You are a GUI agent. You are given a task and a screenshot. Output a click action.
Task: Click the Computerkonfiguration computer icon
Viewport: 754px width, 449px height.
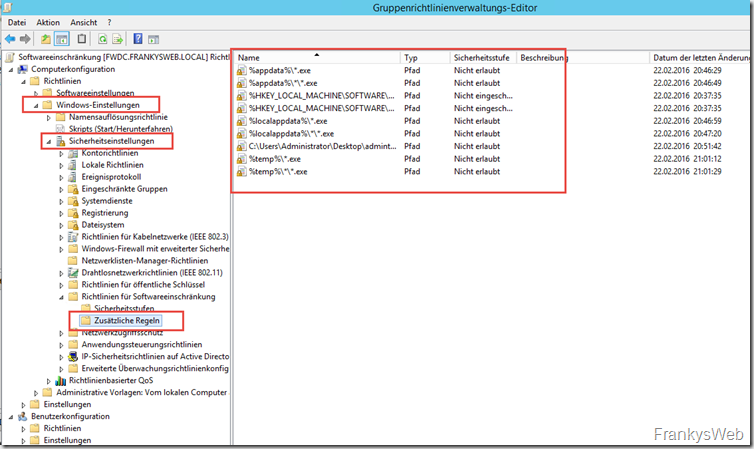coord(23,68)
